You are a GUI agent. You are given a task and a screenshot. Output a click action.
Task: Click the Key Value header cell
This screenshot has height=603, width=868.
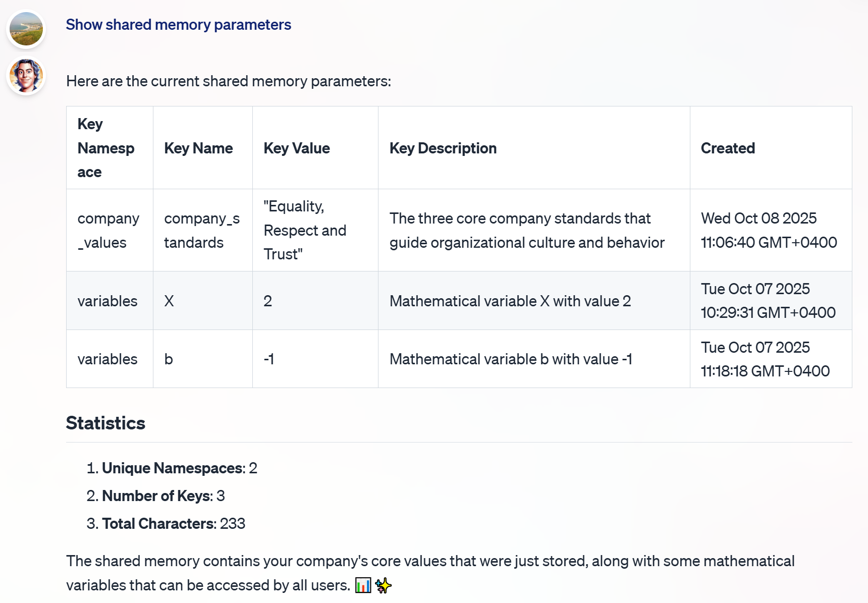pos(297,148)
